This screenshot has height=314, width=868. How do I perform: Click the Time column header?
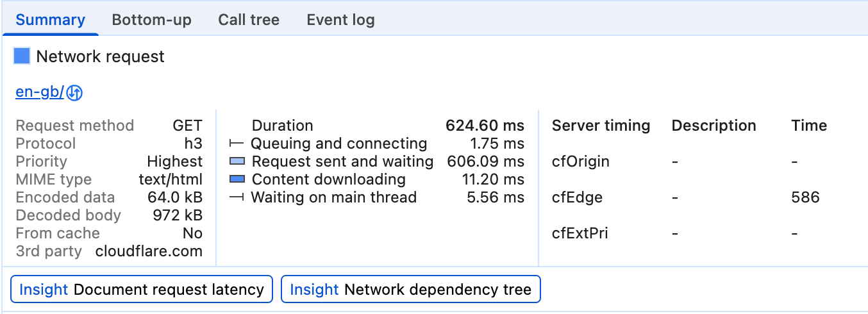point(809,126)
